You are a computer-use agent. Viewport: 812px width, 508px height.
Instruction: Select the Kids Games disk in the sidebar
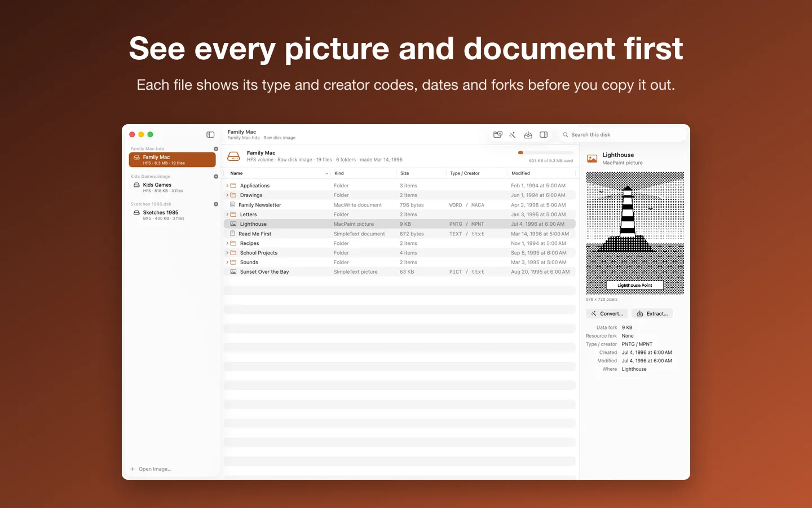point(172,187)
